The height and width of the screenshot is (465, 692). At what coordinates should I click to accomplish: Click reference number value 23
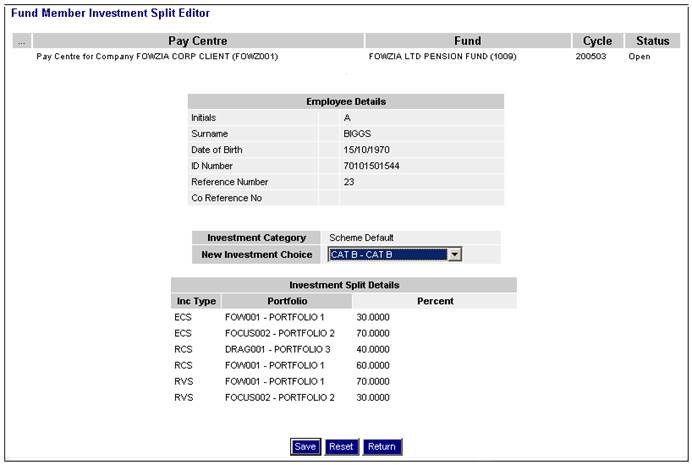[x=349, y=182]
